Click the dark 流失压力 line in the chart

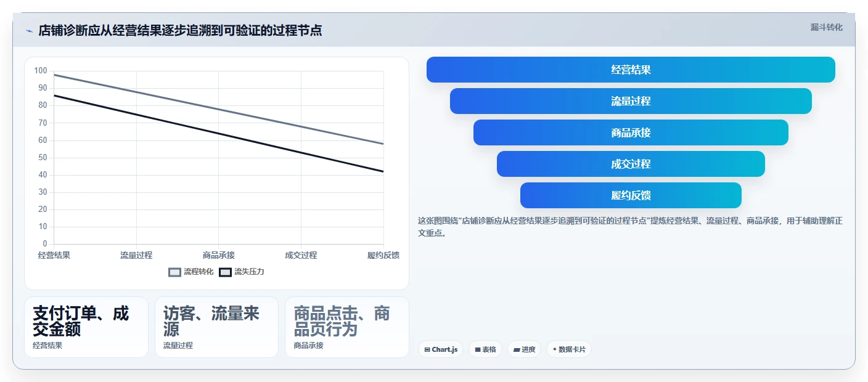[219, 133]
